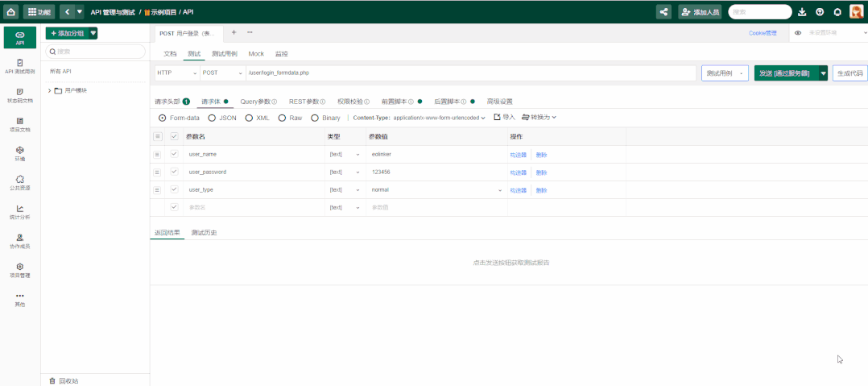Open the notification bell
The width and height of the screenshot is (868, 386).
[x=837, y=12]
